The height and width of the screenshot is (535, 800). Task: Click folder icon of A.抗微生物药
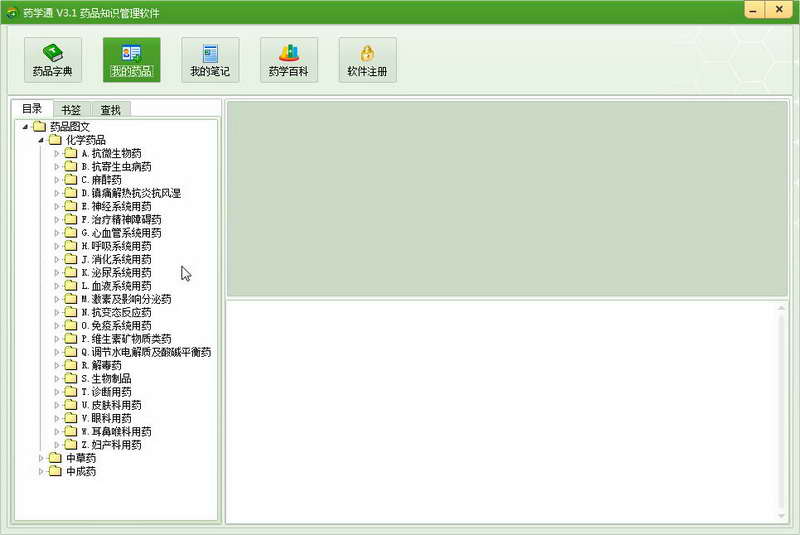pyautogui.click(x=71, y=153)
